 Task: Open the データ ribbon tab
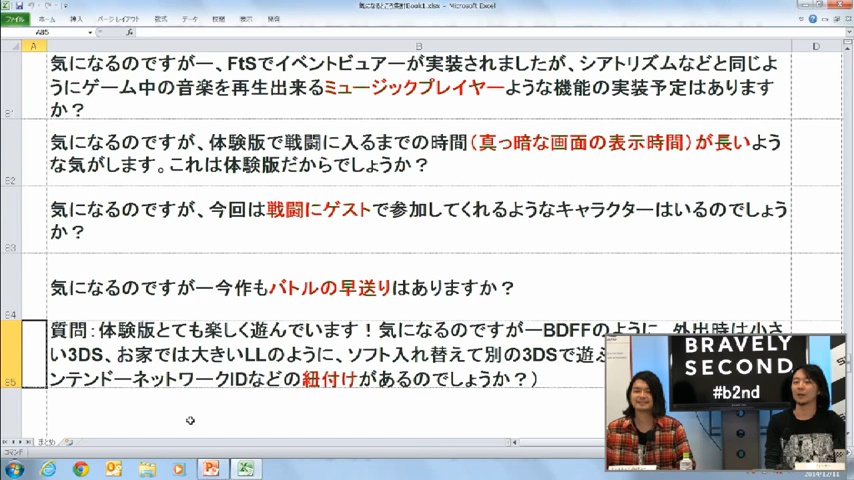point(190,19)
